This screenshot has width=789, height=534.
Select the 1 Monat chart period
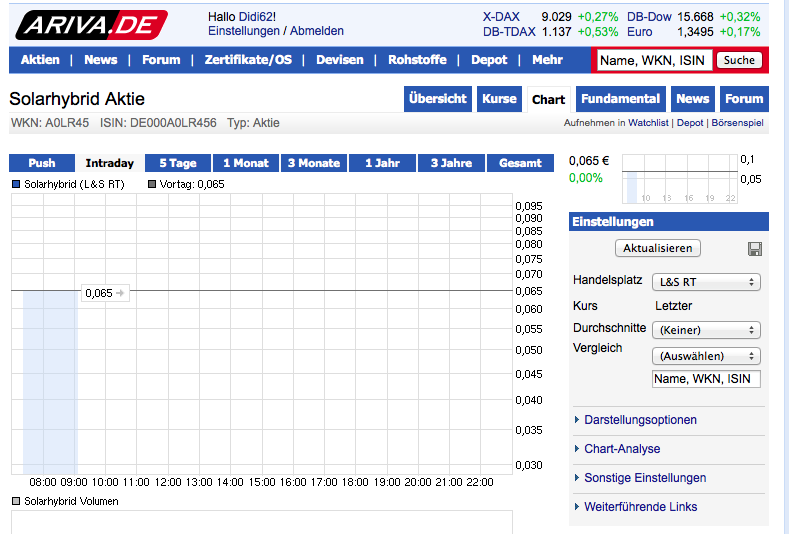click(246, 163)
